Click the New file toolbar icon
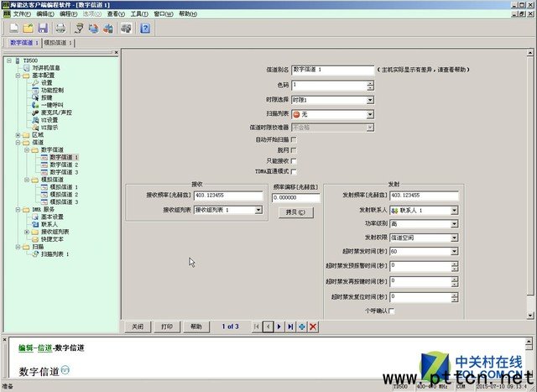The width and height of the screenshot is (537, 392). coord(13,28)
